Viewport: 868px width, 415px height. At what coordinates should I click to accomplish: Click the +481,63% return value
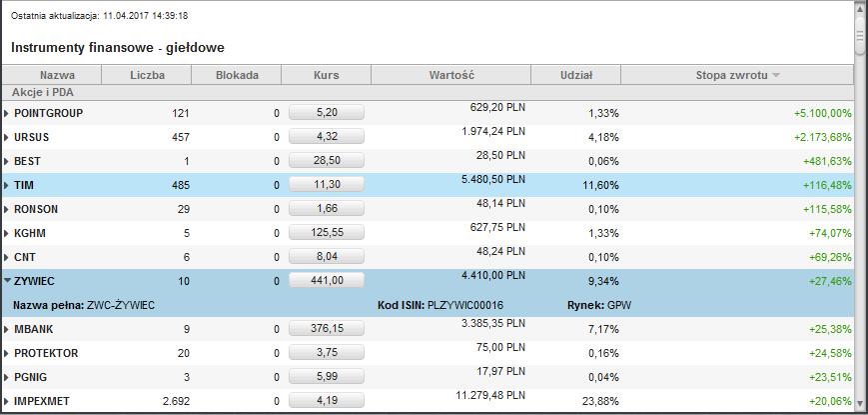click(x=827, y=161)
